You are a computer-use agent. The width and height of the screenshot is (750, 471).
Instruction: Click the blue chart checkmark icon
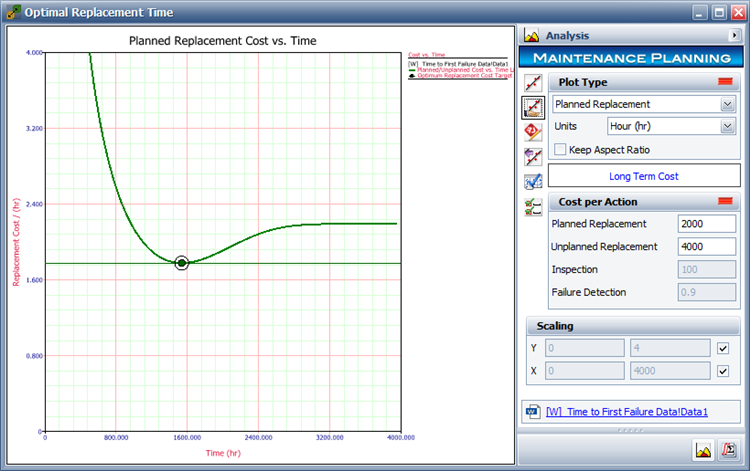[533, 182]
